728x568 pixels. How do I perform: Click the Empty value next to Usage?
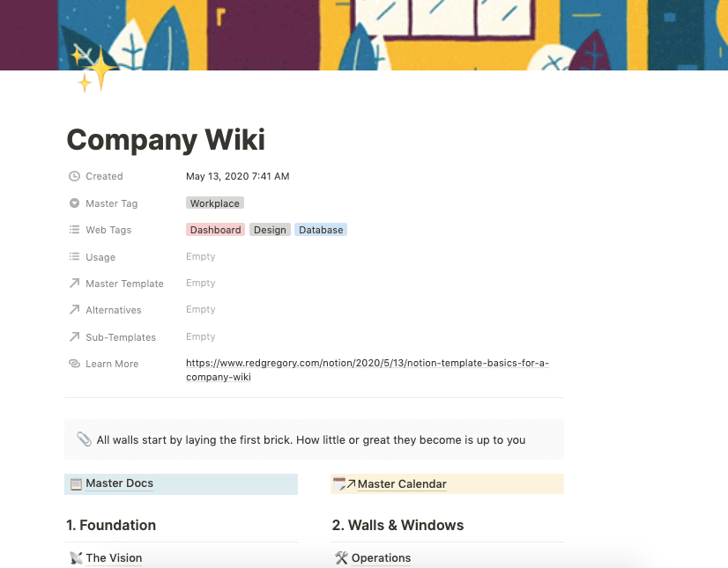coord(200,256)
